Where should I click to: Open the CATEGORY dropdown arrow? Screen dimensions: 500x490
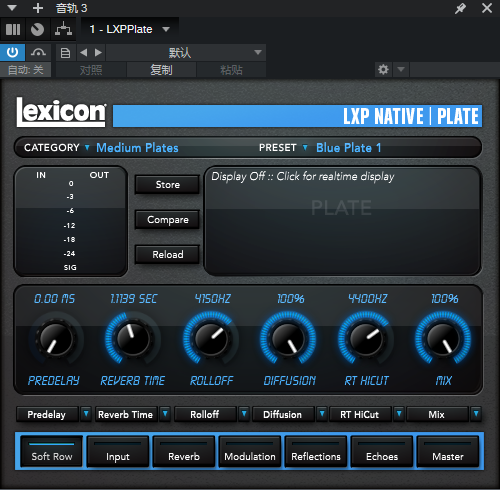(x=87, y=147)
